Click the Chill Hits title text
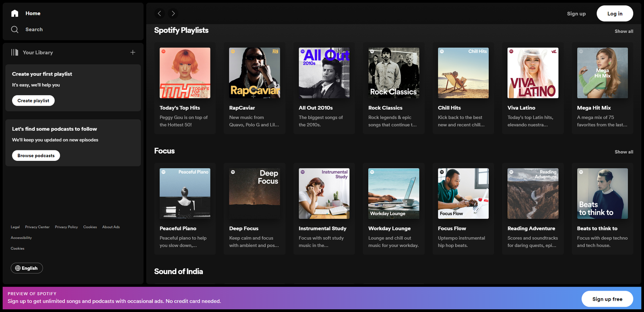 449,108
